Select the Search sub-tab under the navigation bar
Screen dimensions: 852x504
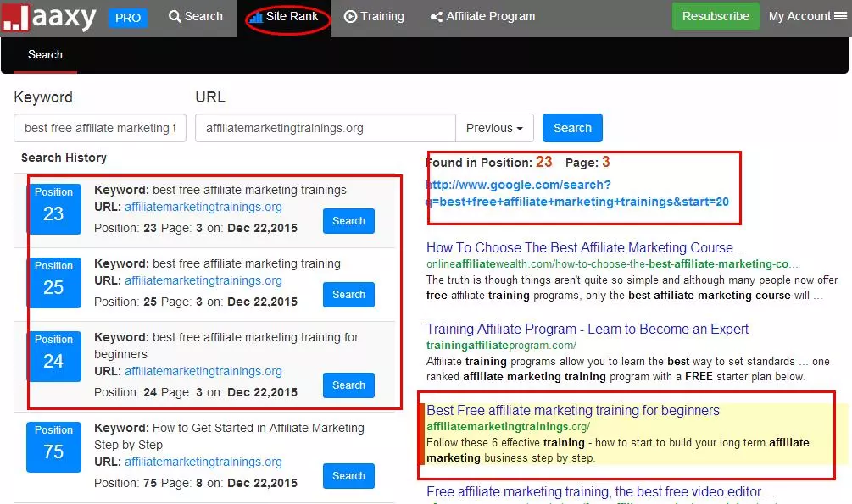[x=45, y=55]
